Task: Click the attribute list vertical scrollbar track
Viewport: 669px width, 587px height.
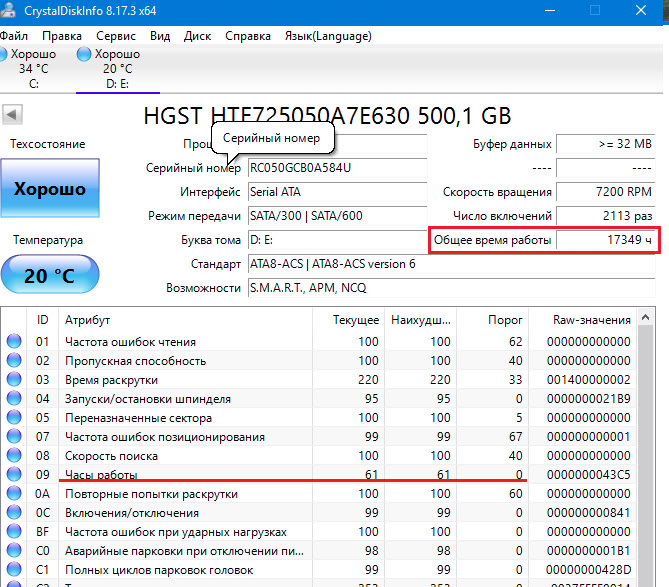Action: pyautogui.click(x=646, y=456)
